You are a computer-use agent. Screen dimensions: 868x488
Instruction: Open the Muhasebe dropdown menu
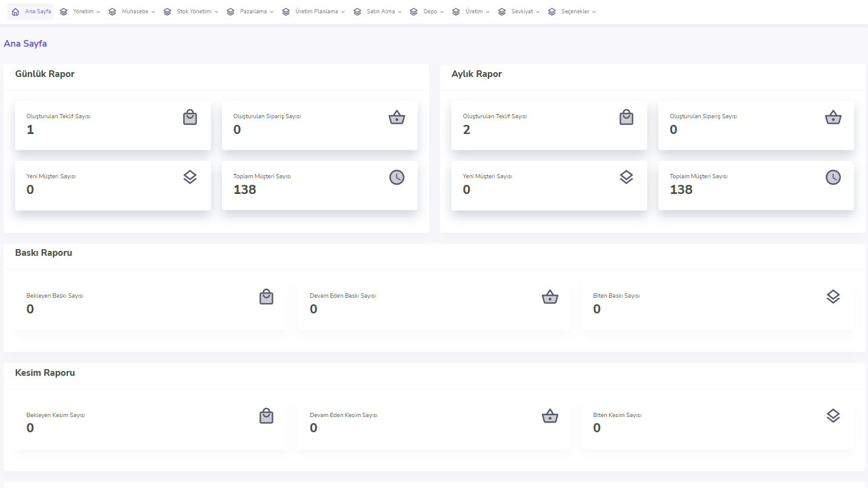pyautogui.click(x=135, y=12)
